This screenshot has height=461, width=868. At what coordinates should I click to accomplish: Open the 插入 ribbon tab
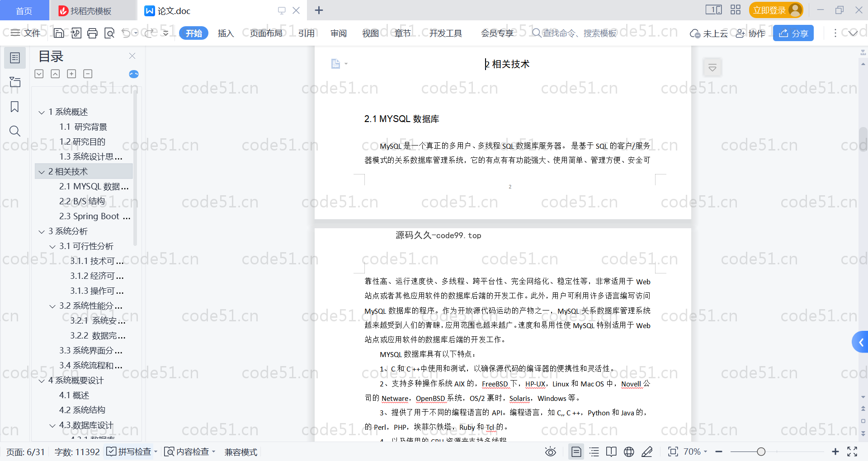(226, 33)
